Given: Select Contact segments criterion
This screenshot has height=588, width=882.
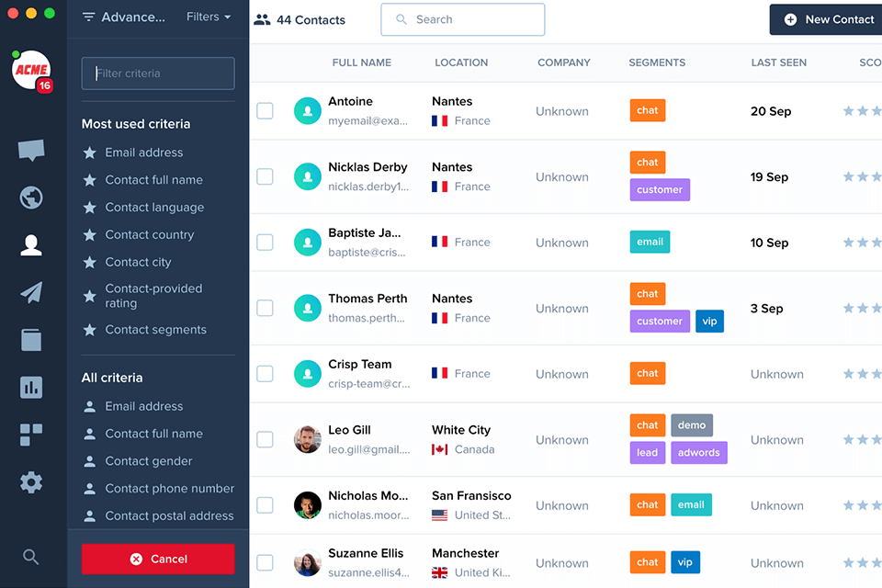Looking at the screenshot, I should click(156, 330).
